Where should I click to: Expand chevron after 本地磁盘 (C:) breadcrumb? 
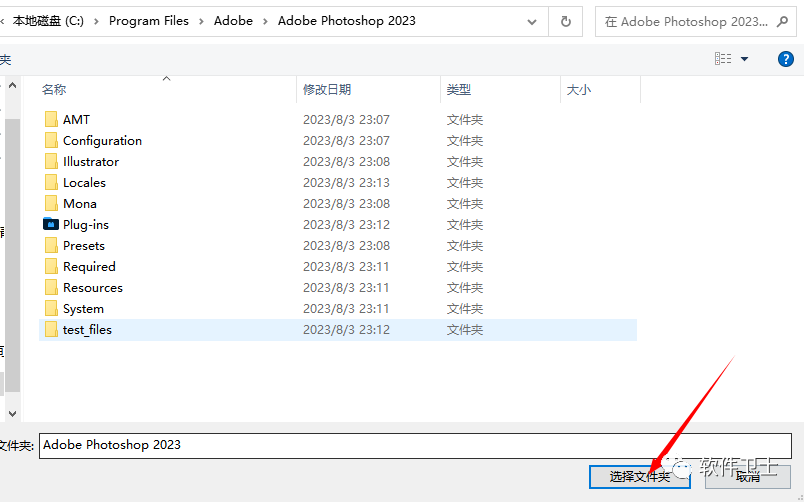(96, 22)
